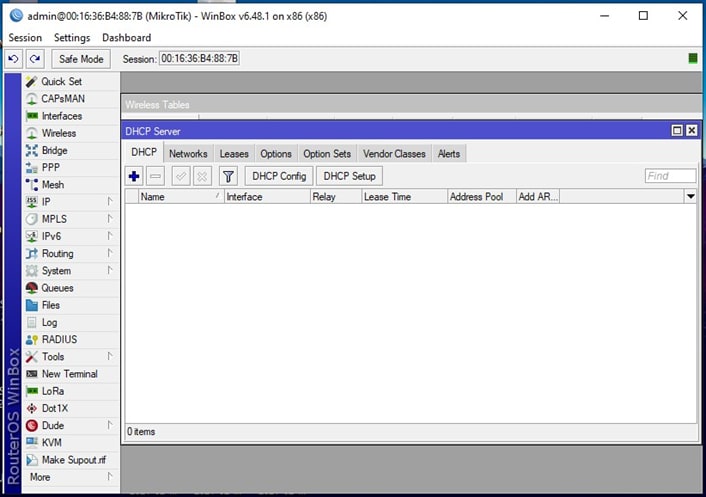Open the CAPsMAN menu icon
Screen dimensions: 706x497
tap(32, 99)
